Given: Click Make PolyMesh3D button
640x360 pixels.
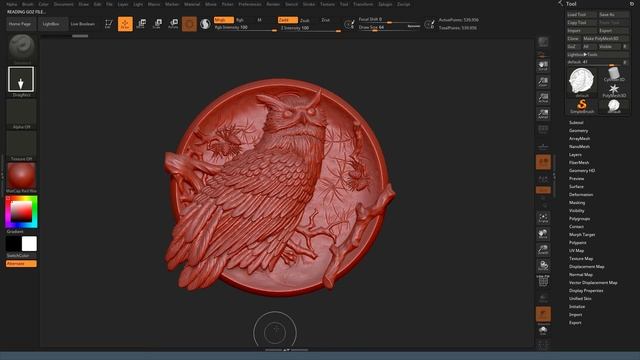Looking at the screenshot, I should pos(605,38).
